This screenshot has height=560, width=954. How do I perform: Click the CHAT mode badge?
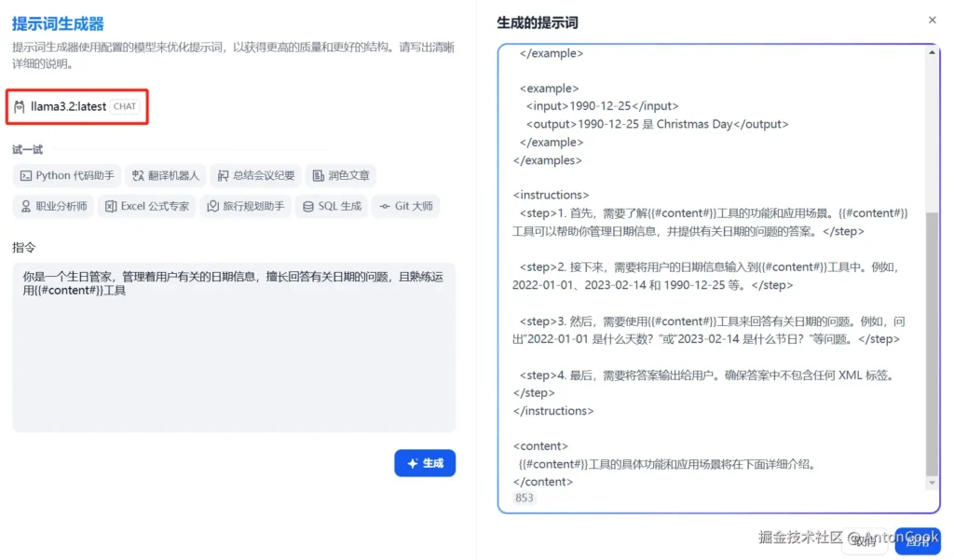[125, 107]
